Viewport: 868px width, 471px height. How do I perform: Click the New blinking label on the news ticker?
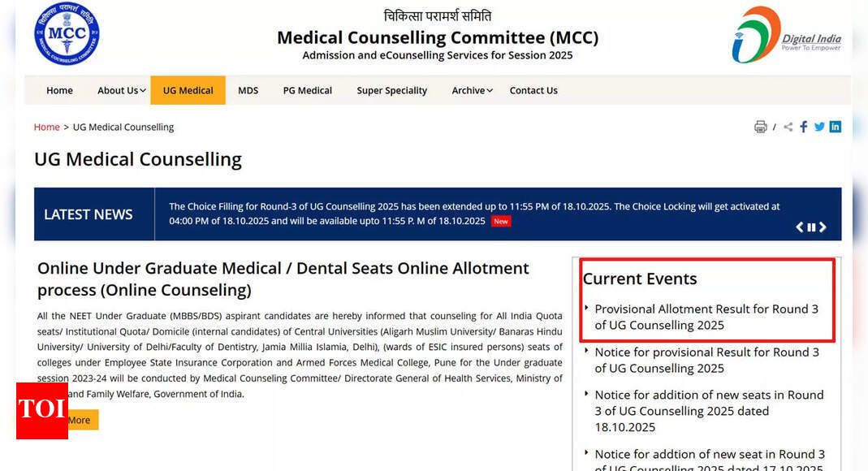(x=501, y=220)
